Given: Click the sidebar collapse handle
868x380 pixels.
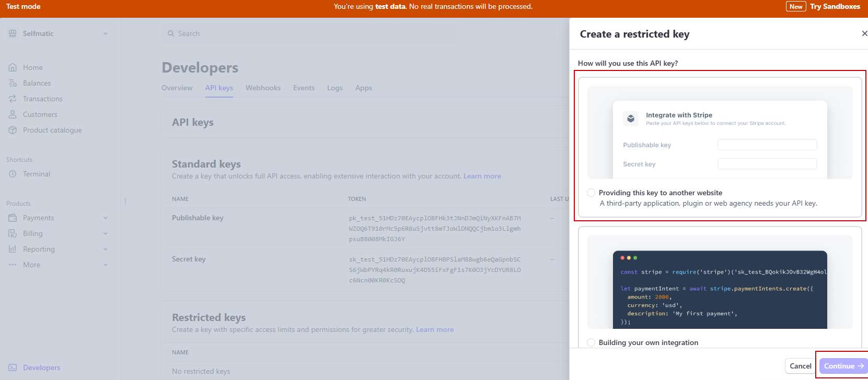Looking at the screenshot, I should click(125, 201).
